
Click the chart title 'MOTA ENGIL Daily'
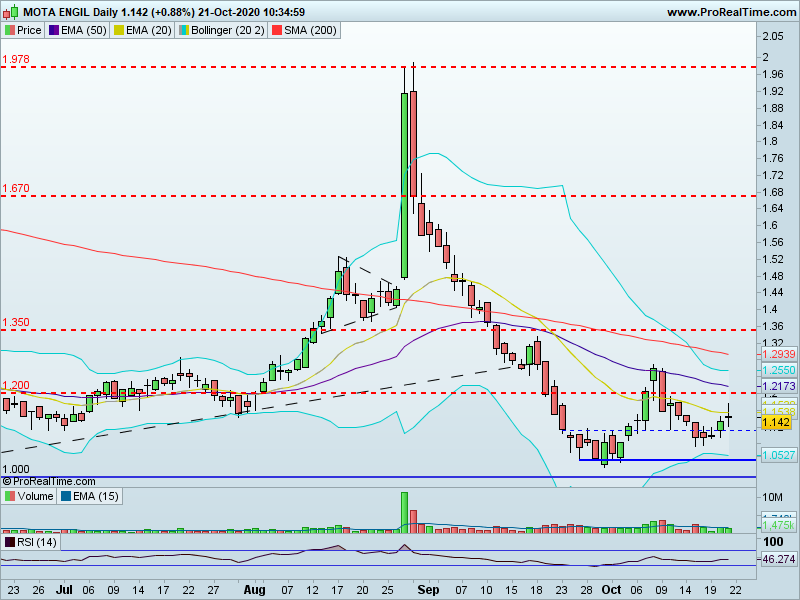tap(71, 12)
